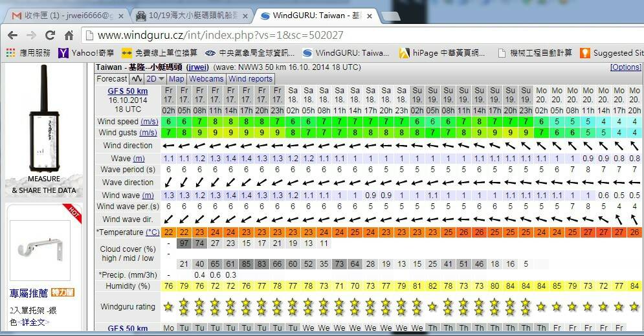Go to browser home page icon
Image resolution: width=644 pixels, height=336 pixels.
[69, 36]
